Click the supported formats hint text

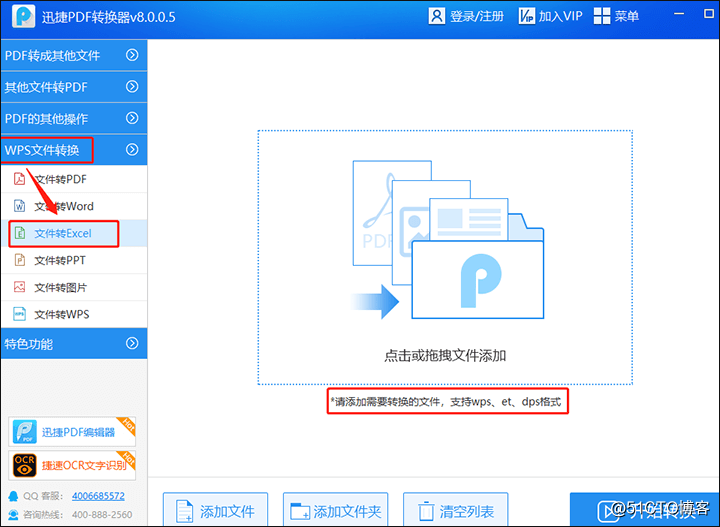(x=447, y=402)
